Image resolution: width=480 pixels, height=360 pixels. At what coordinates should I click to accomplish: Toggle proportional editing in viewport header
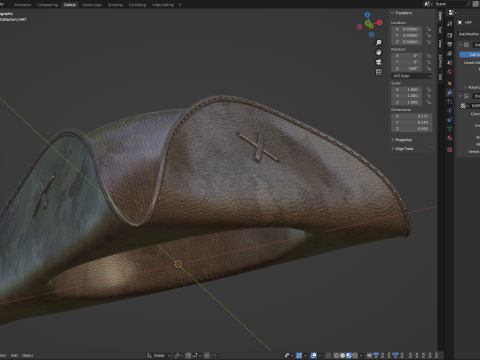click(207, 355)
